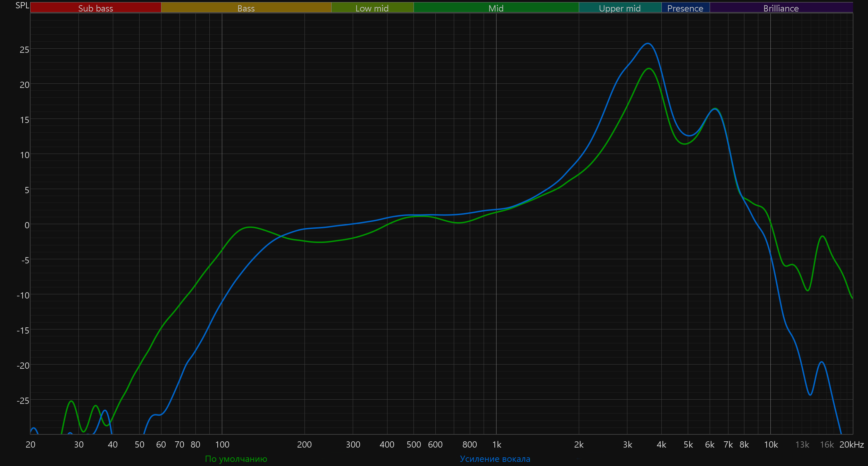Click the -25 dB level label
This screenshot has height=466, width=868.
tap(23, 401)
